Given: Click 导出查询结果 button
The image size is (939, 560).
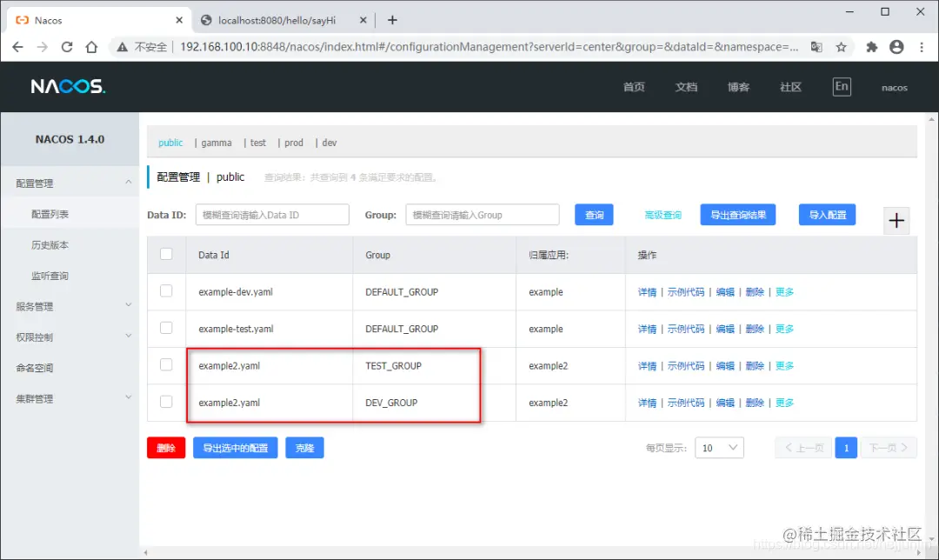Looking at the screenshot, I should click(x=738, y=215).
